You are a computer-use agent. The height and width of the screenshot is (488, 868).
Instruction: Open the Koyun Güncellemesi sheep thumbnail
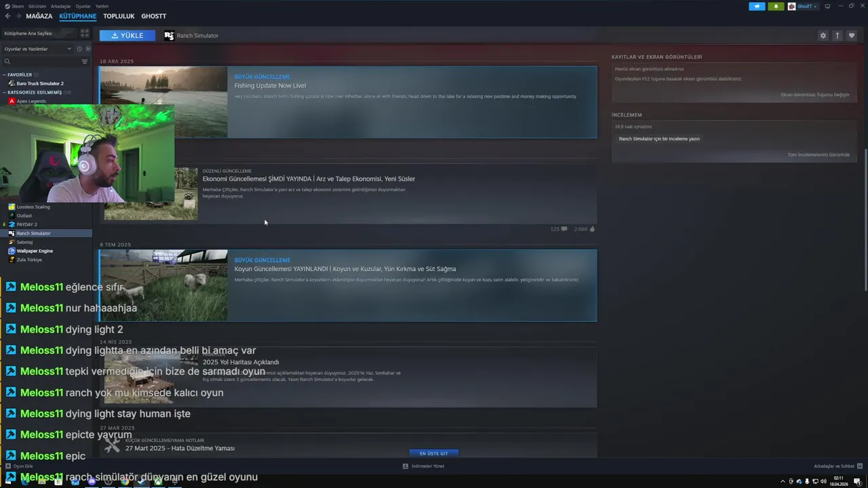[x=163, y=285]
